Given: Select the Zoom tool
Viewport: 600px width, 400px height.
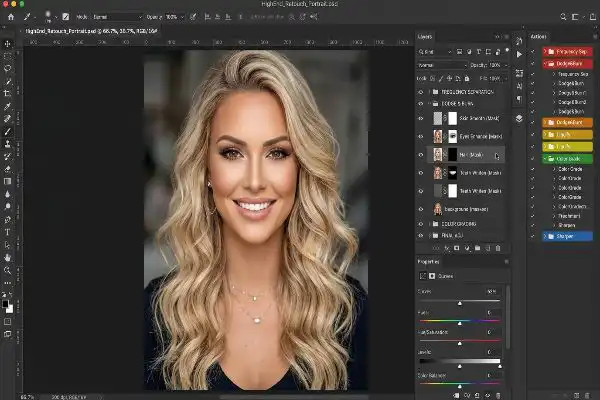Looking at the screenshot, I should [7, 270].
